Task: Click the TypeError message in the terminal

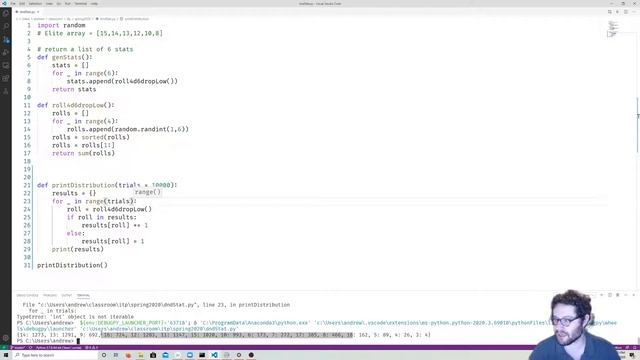Action: point(75,317)
